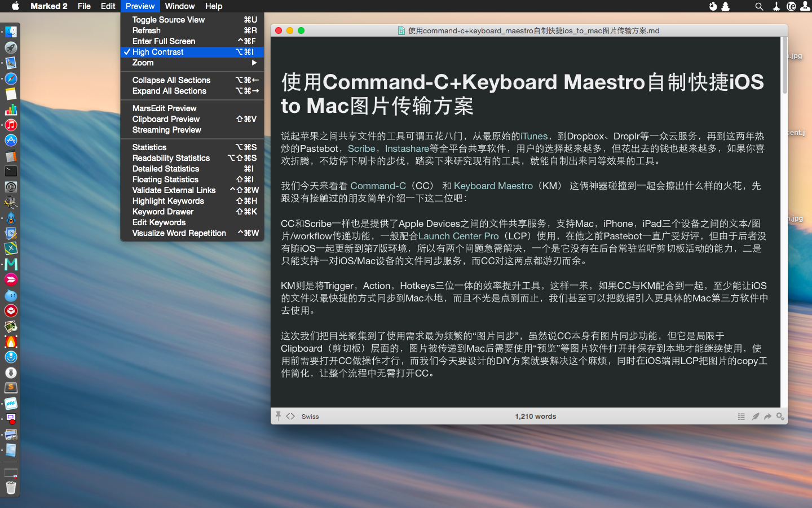Open the Window menu

click(180, 6)
